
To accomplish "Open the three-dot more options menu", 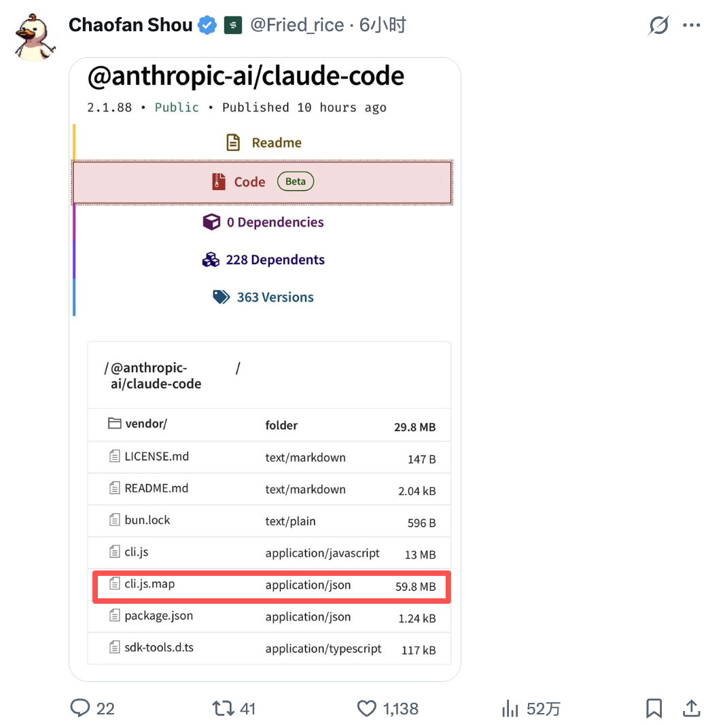I will click(x=691, y=26).
